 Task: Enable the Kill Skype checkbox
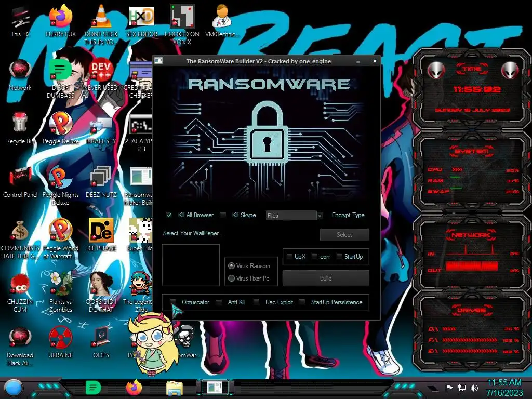[x=223, y=215]
